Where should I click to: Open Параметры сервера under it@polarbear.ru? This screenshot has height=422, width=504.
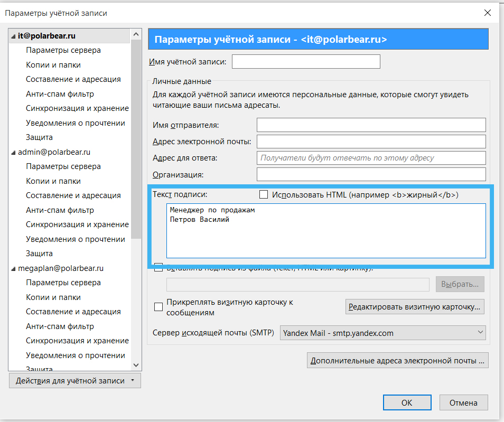pyautogui.click(x=63, y=50)
